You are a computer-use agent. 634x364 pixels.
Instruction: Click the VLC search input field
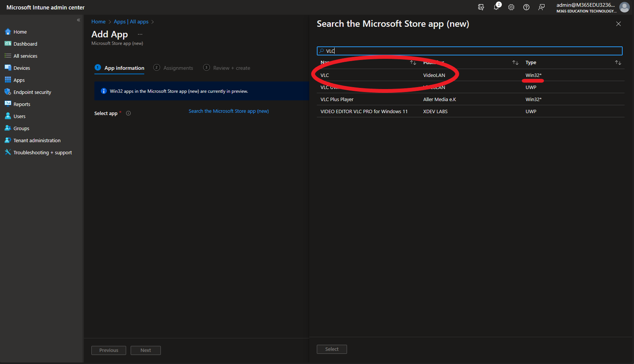tap(469, 51)
